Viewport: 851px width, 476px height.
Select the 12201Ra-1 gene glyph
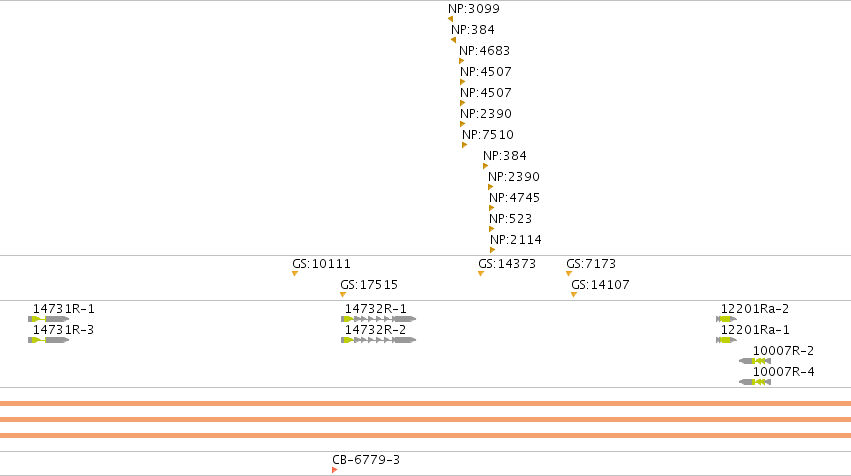727,340
